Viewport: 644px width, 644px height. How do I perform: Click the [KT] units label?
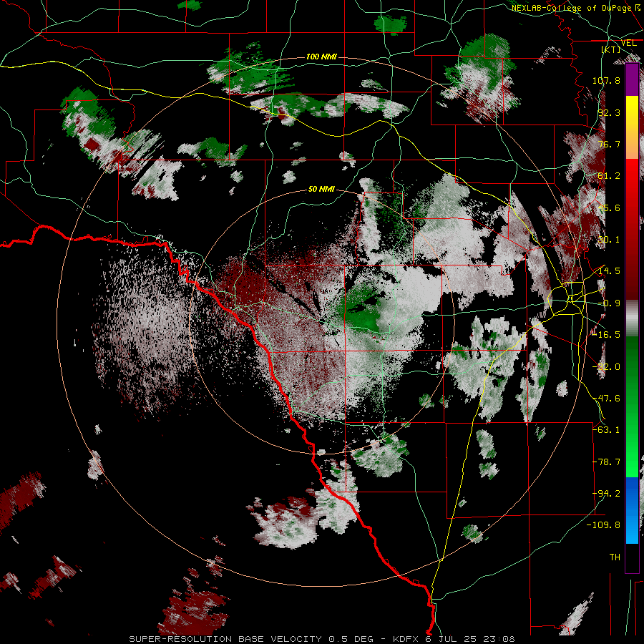(611, 49)
